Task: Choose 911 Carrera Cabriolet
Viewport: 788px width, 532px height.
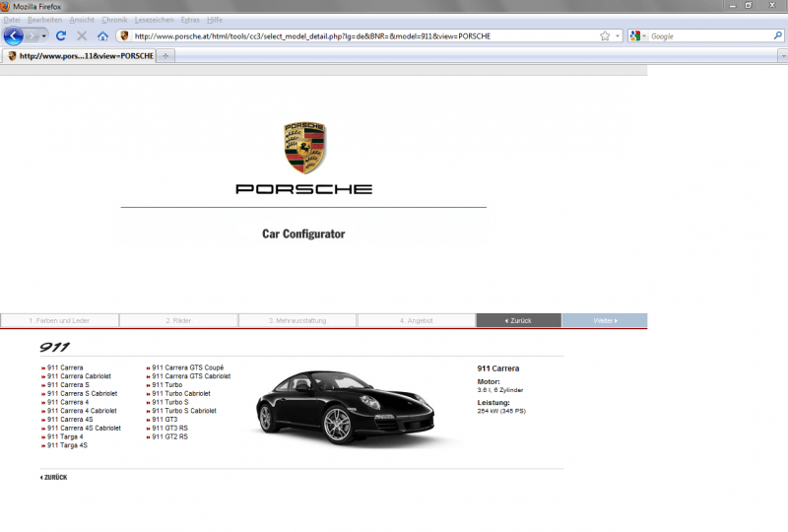Action: pos(79,376)
